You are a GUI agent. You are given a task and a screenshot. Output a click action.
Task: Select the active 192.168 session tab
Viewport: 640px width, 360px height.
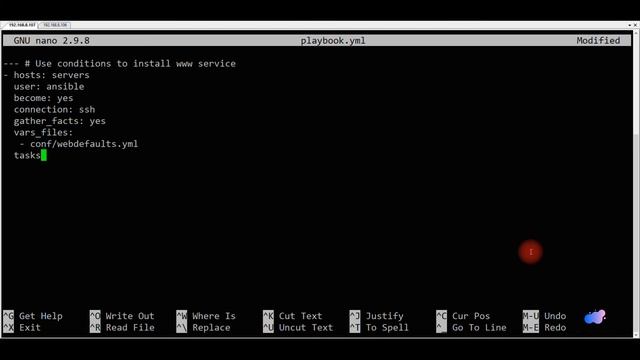point(21,25)
